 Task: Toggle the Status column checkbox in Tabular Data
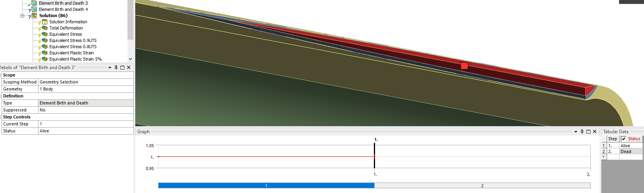[624, 139]
